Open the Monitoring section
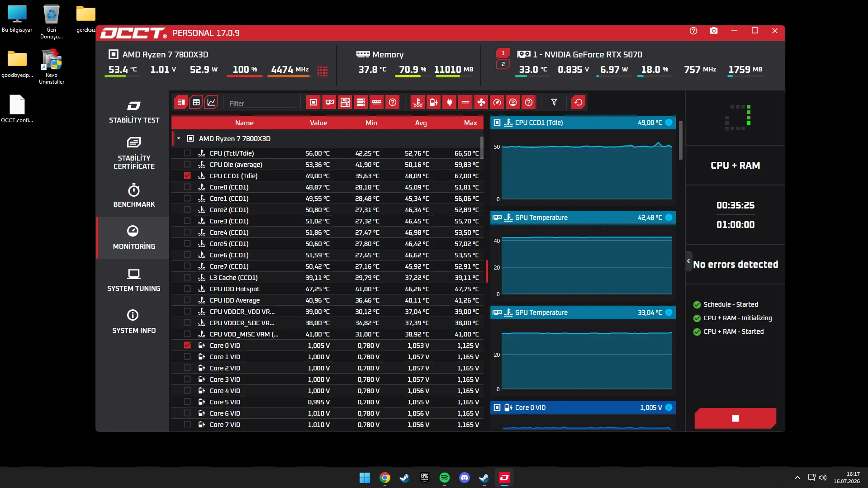 point(134,237)
